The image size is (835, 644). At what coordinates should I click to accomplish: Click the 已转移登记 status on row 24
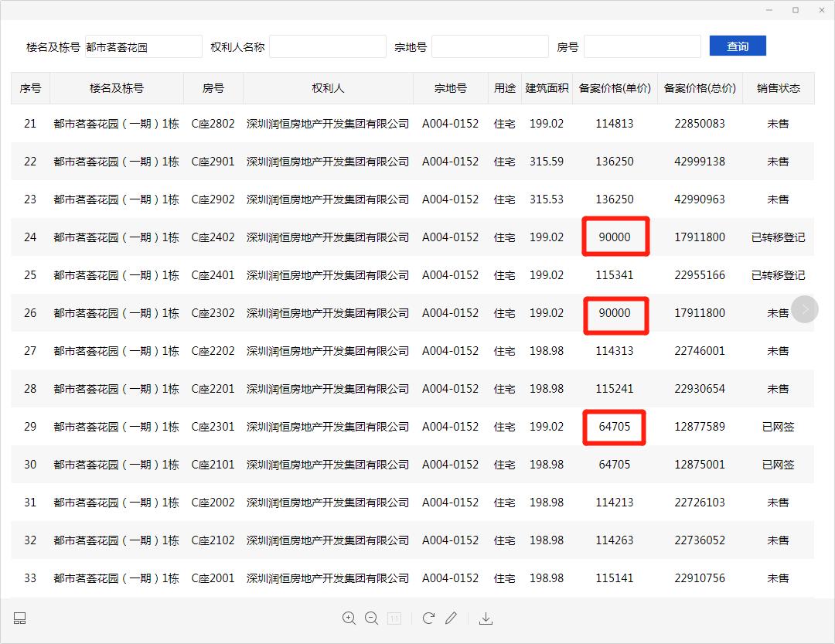778,237
